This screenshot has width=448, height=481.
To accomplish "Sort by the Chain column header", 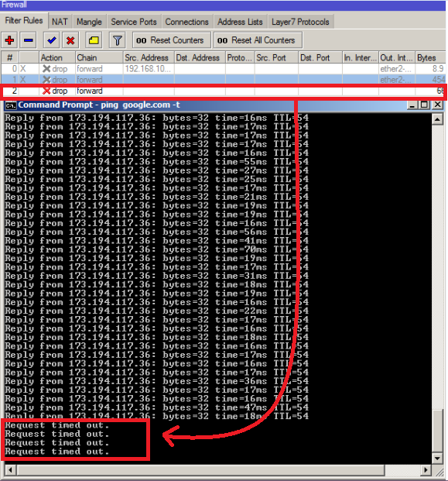I will (99, 57).
